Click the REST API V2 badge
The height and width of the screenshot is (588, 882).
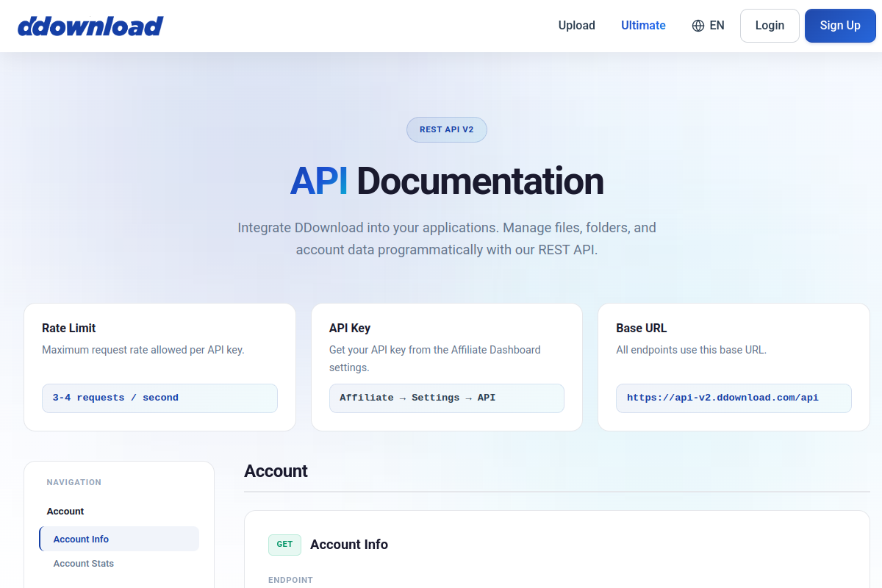447,129
